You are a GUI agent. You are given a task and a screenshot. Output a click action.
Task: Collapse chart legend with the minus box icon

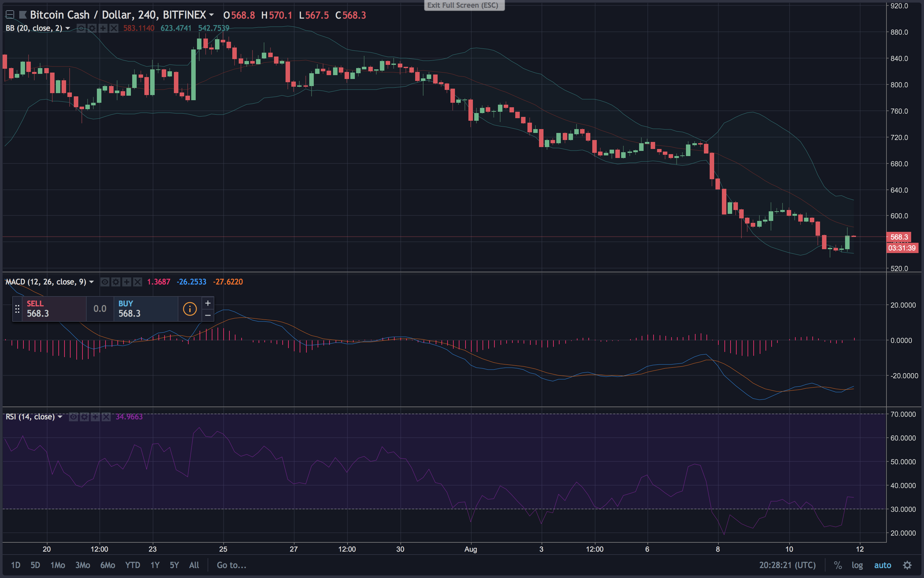click(10, 15)
